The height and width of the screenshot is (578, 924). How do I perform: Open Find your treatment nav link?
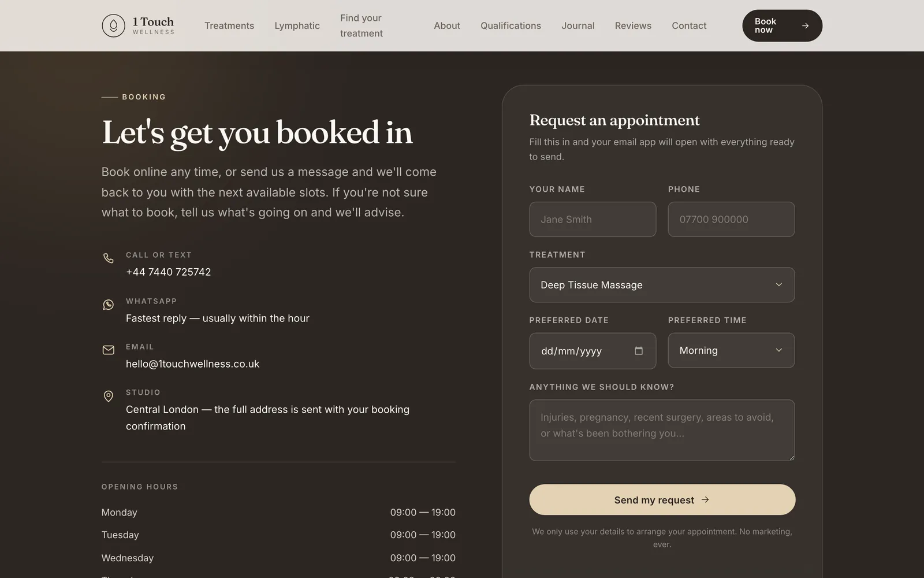point(362,25)
